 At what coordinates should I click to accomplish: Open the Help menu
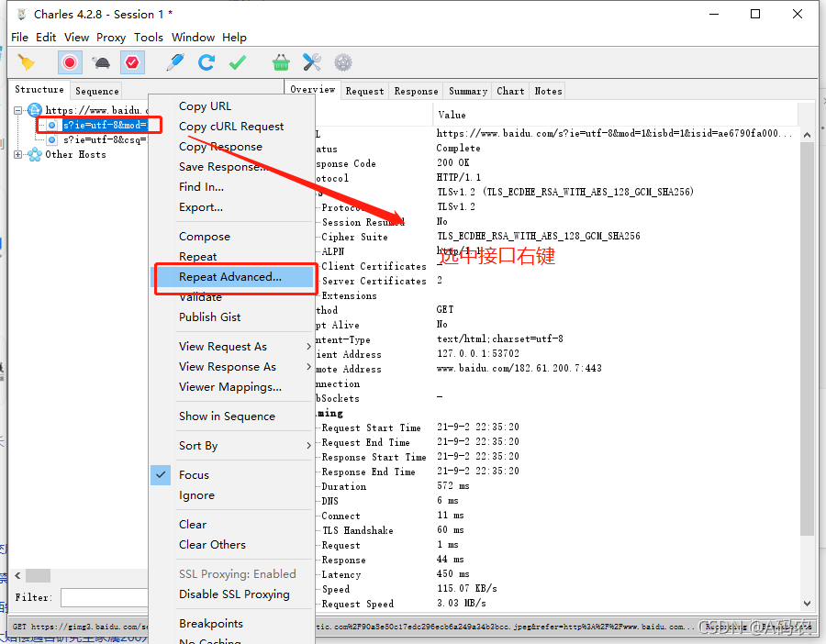[x=234, y=38]
